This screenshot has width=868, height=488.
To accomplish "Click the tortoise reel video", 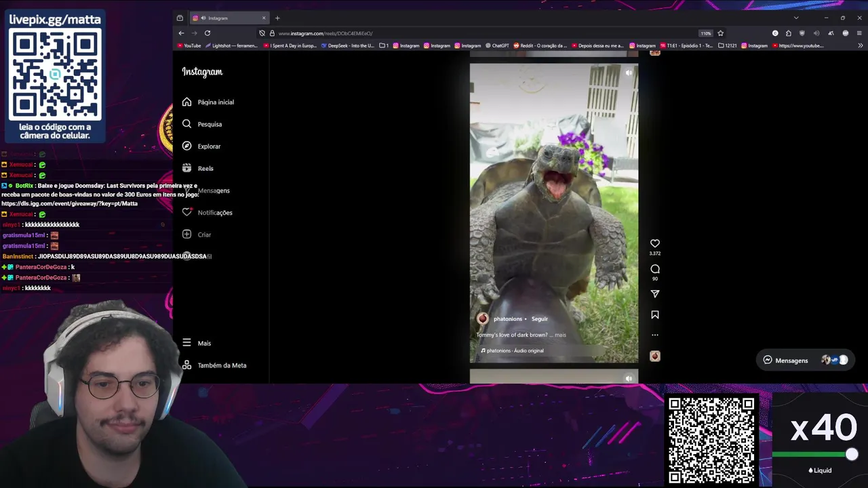I will [x=554, y=213].
